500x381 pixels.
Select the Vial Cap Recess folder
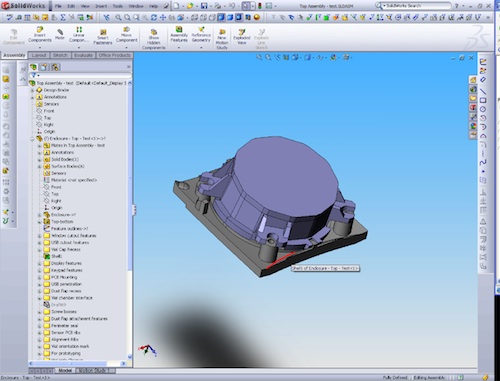point(66,249)
